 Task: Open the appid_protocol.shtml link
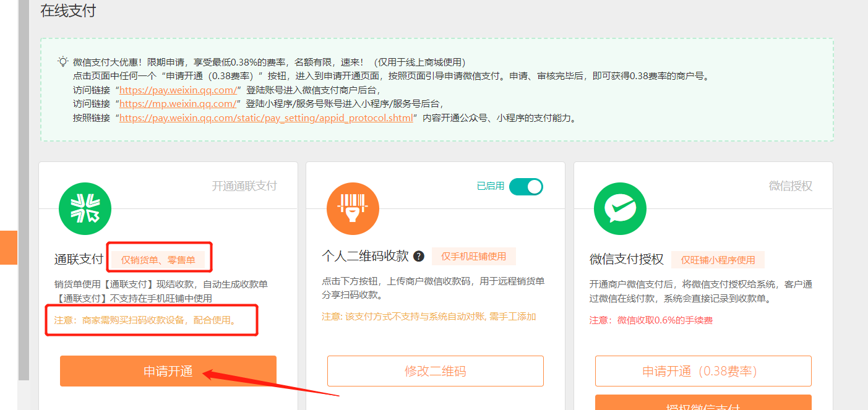(266, 117)
